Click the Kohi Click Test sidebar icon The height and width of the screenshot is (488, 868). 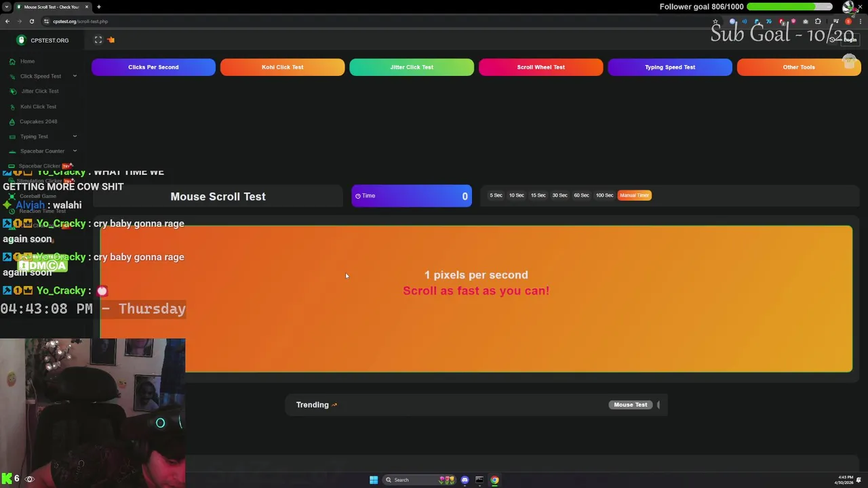click(12, 106)
